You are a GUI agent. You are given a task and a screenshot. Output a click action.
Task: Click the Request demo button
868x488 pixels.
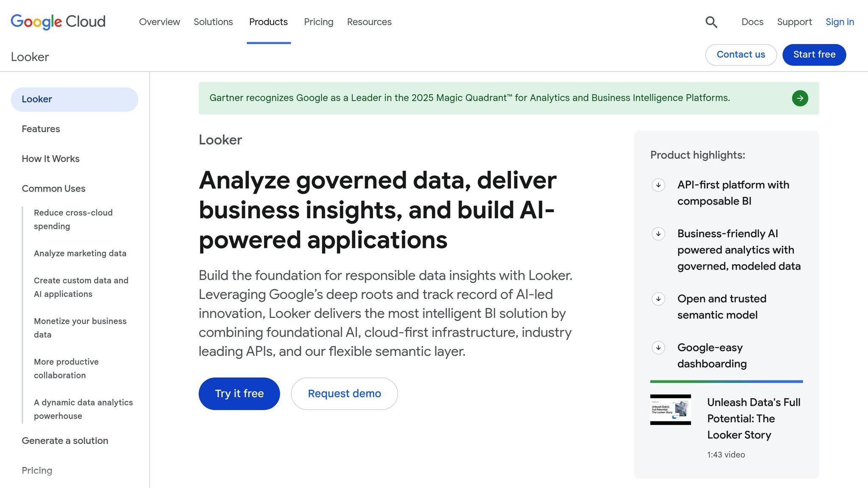(344, 394)
